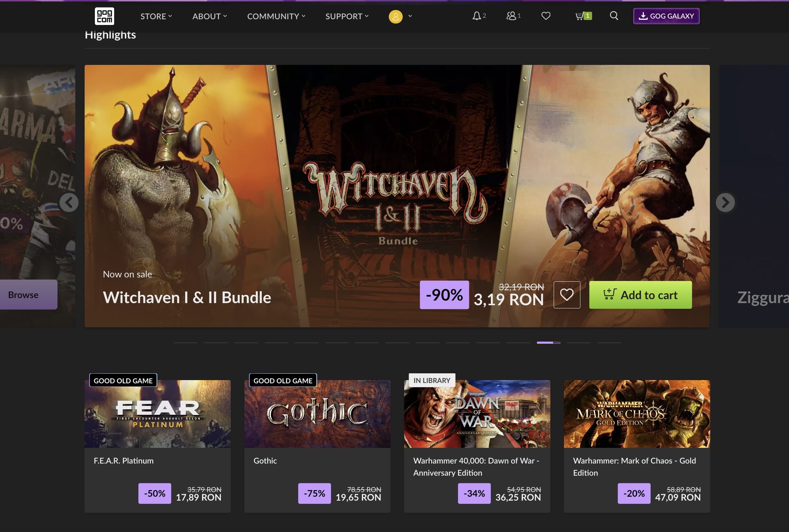Expand the SUPPORT menu
789x532 pixels.
(347, 16)
